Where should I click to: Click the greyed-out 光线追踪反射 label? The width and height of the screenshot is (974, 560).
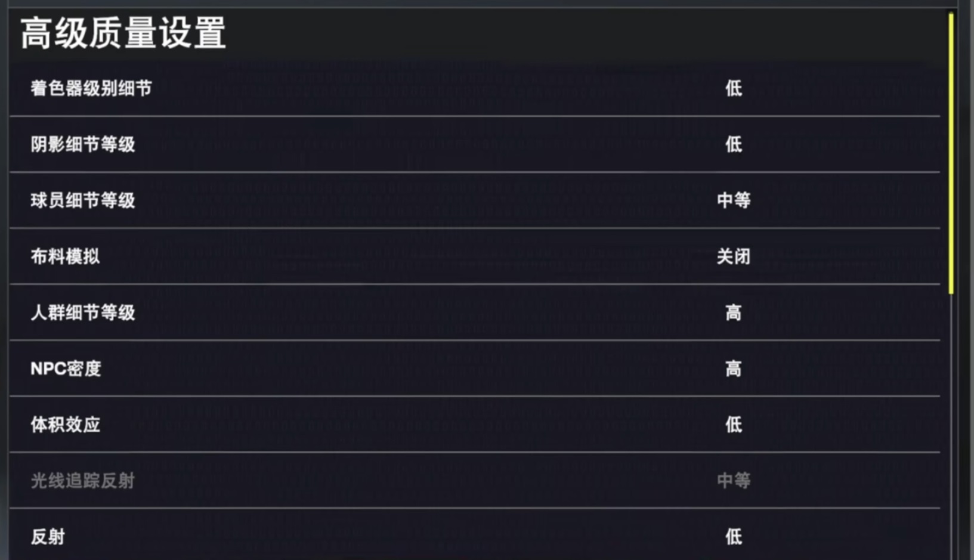click(83, 481)
